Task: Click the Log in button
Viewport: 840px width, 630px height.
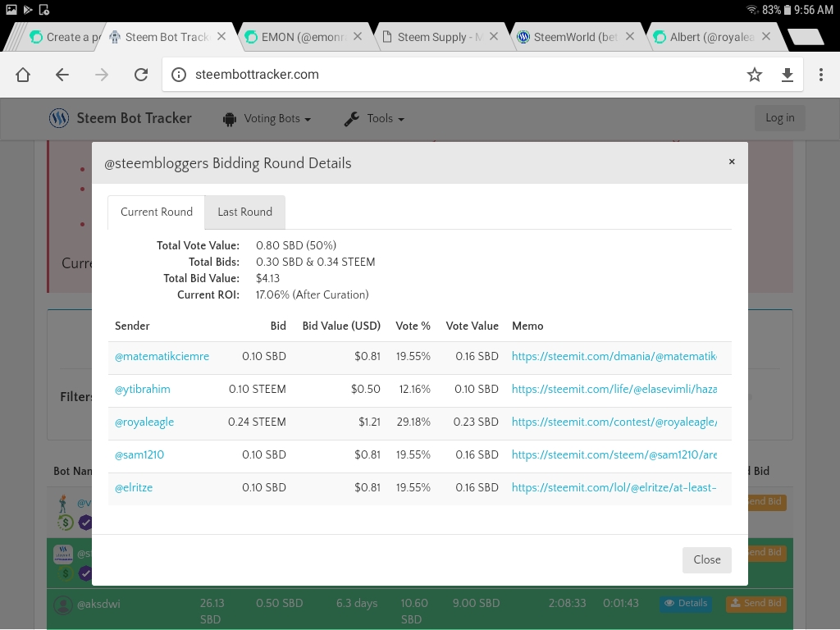Action: point(779,118)
